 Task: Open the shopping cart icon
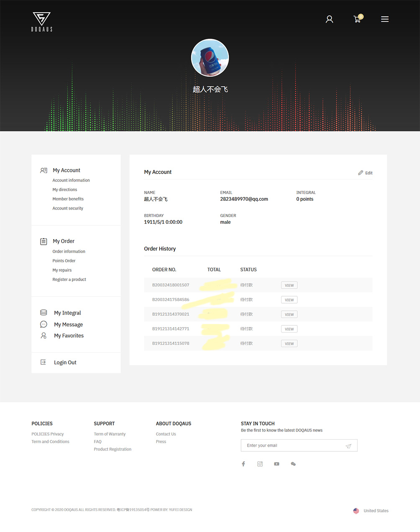pyautogui.click(x=357, y=19)
